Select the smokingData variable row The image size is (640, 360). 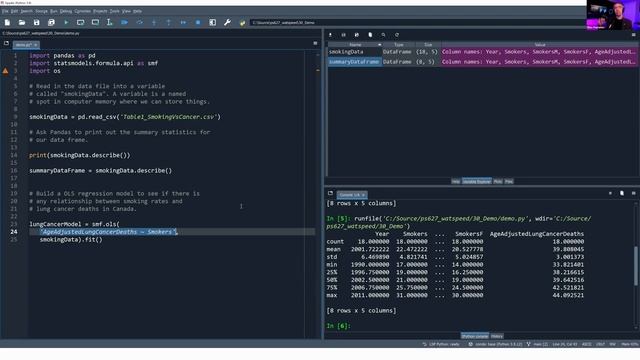(x=483, y=52)
